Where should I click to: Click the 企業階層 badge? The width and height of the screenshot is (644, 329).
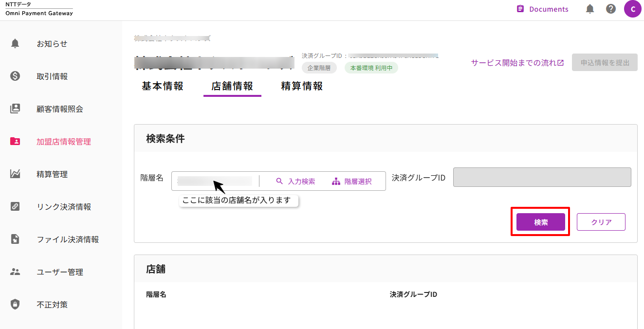(319, 68)
